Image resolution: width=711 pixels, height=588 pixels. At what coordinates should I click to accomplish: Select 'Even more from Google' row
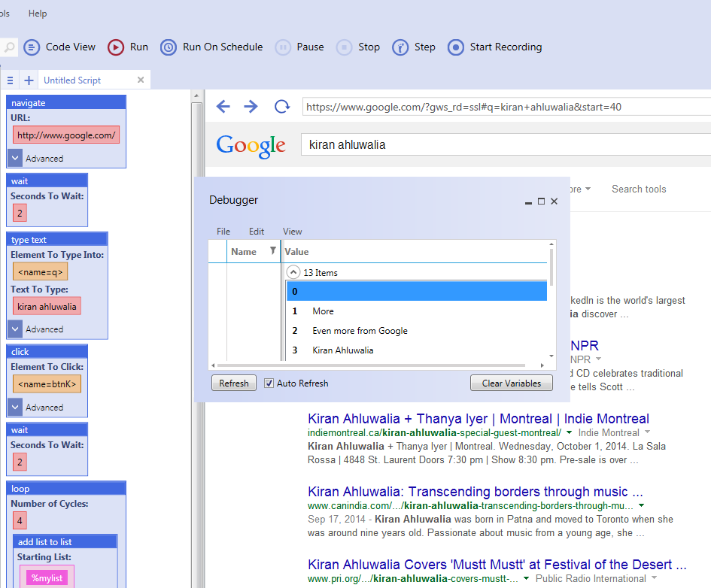point(417,331)
